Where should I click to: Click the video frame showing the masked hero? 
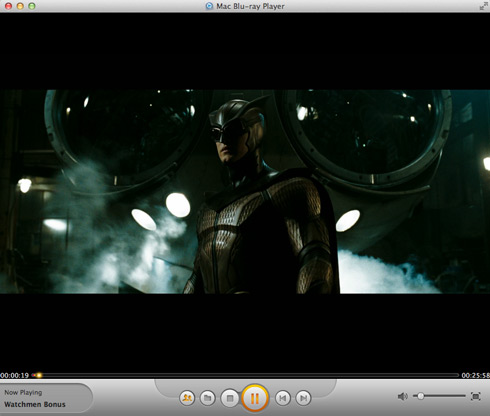click(x=245, y=192)
